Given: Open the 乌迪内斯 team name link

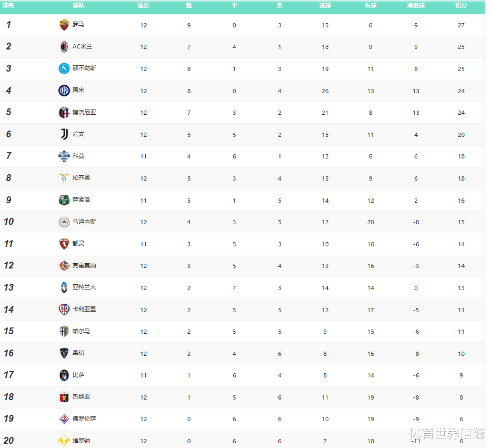Looking at the screenshot, I should [x=84, y=222].
